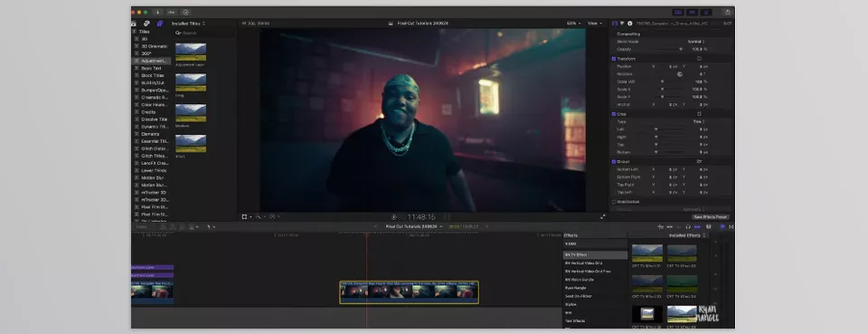Select the Basic Text titles category

pos(151,68)
